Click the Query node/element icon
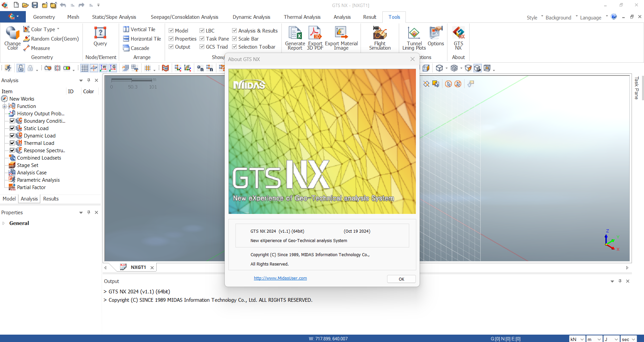The image size is (644, 342). tap(100, 36)
